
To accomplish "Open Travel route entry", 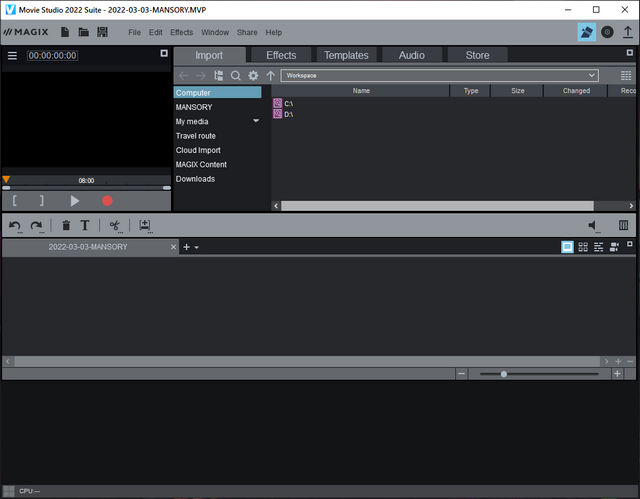I will coord(196,136).
